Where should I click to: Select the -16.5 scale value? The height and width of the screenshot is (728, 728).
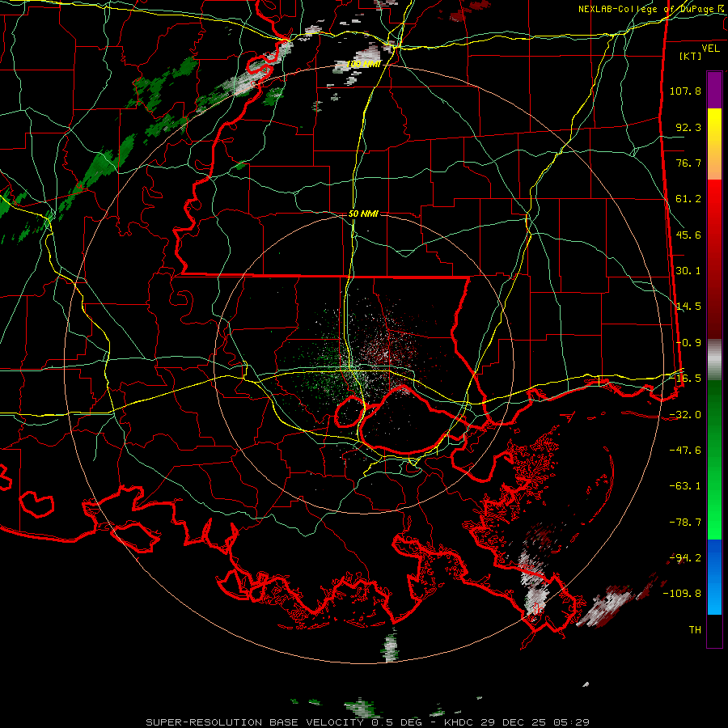point(685,379)
